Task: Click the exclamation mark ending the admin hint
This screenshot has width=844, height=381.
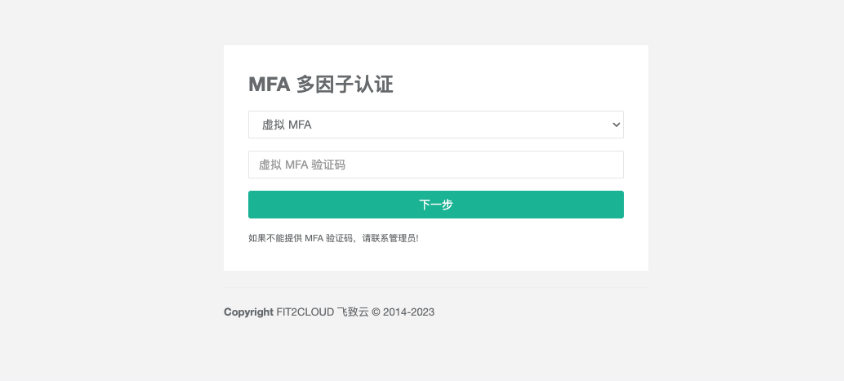Action: 417,238
